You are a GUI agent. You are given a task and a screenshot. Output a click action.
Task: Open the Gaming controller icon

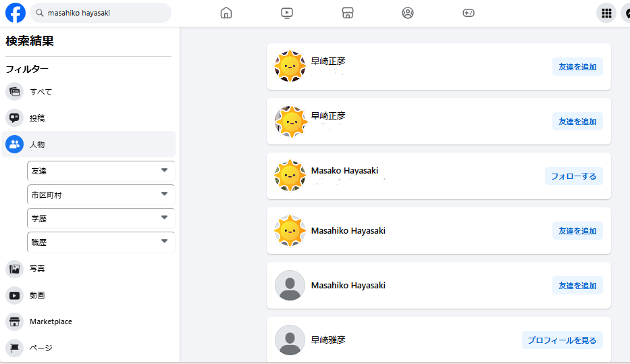pos(469,13)
